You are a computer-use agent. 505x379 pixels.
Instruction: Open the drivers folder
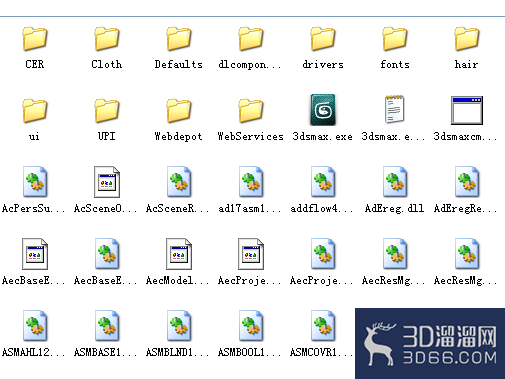point(323,39)
